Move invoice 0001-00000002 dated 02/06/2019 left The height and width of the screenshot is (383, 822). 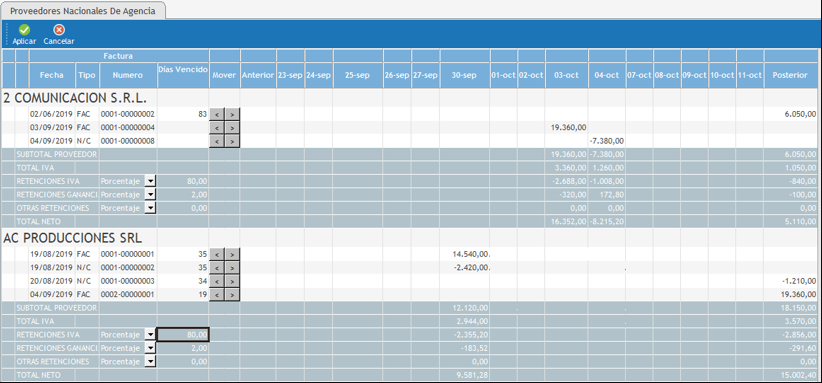click(217, 114)
